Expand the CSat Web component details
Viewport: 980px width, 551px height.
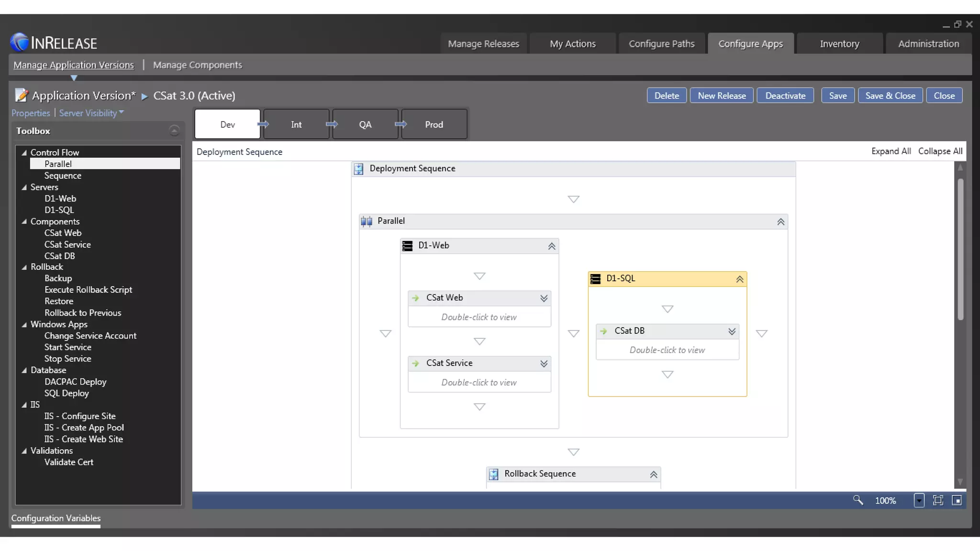click(x=544, y=298)
